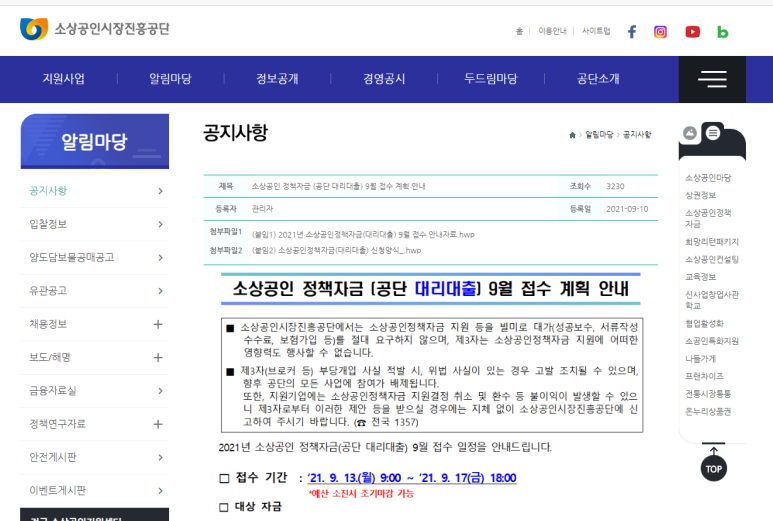
Task: Open 신사업창업사관학교 quick link
Action: click(712, 300)
